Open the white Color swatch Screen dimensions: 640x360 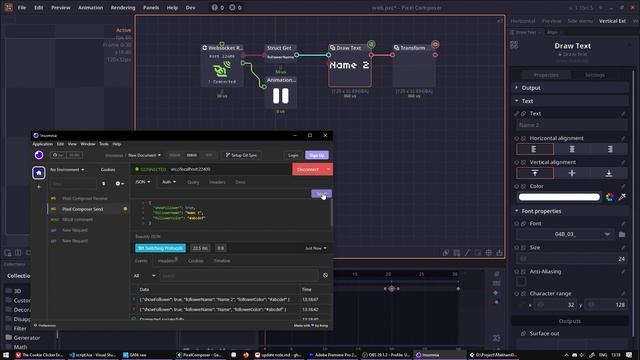coord(559,197)
